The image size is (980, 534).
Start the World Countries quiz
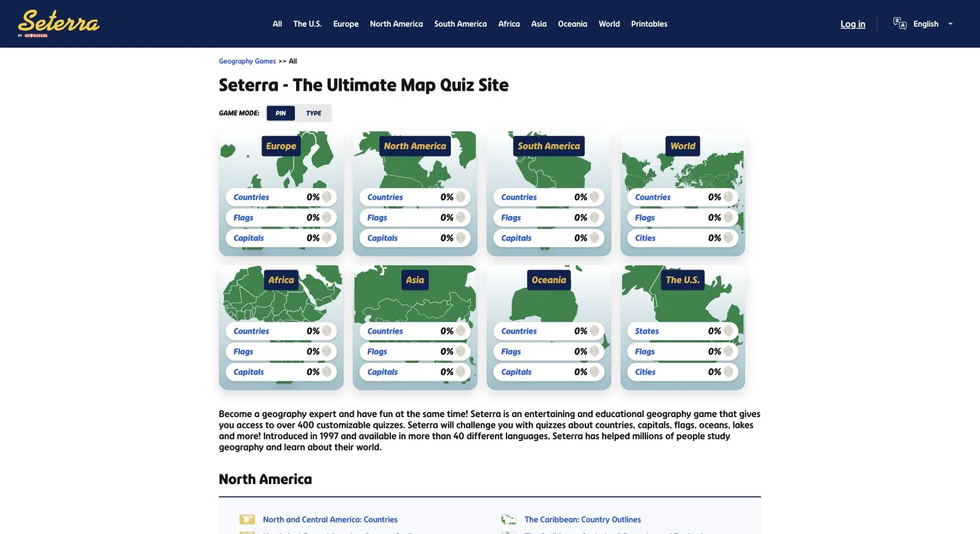pos(683,197)
